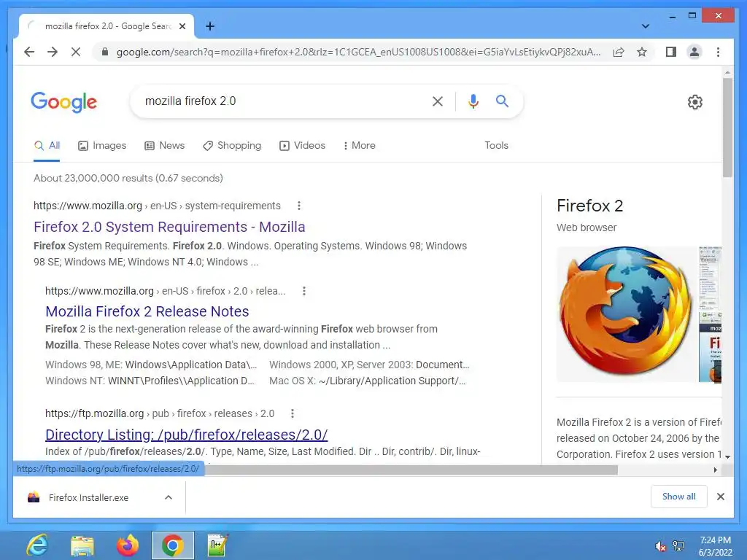
Task: Bookmark this page with the star icon
Action: [642, 52]
